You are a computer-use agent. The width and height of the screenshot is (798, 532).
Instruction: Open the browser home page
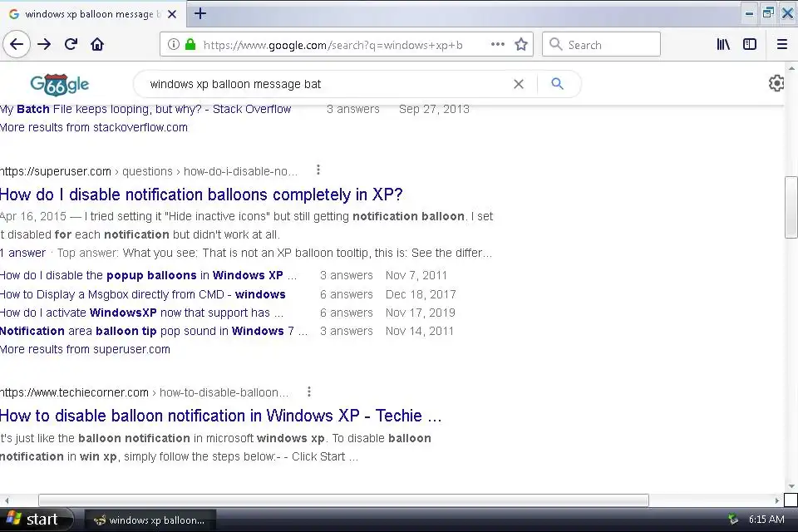tap(97, 44)
